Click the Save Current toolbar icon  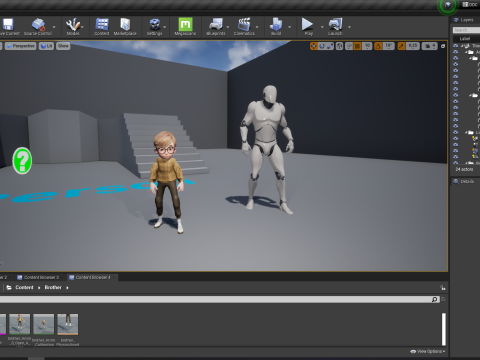[x=7, y=25]
